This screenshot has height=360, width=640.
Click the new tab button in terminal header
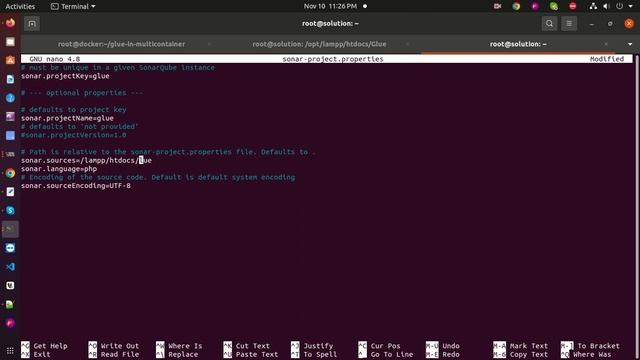[32, 24]
